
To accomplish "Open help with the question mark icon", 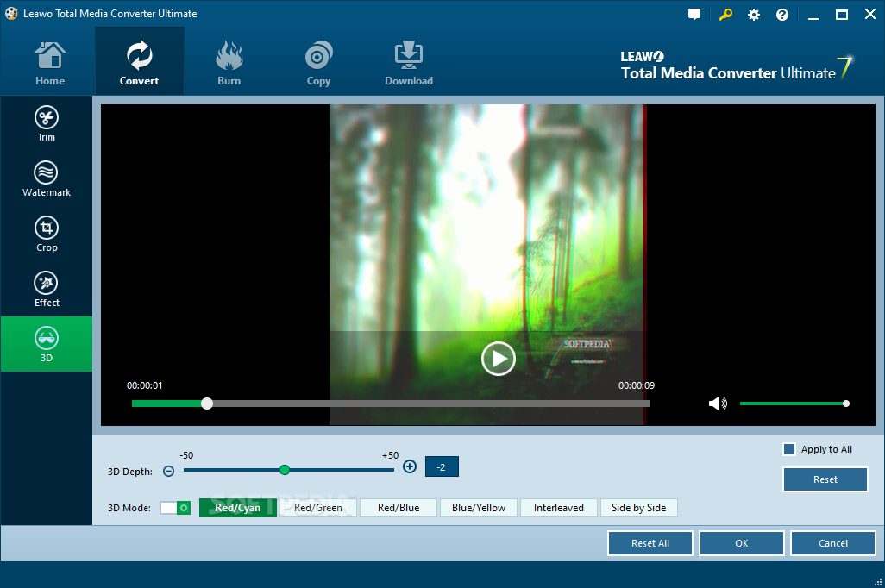I will point(782,15).
